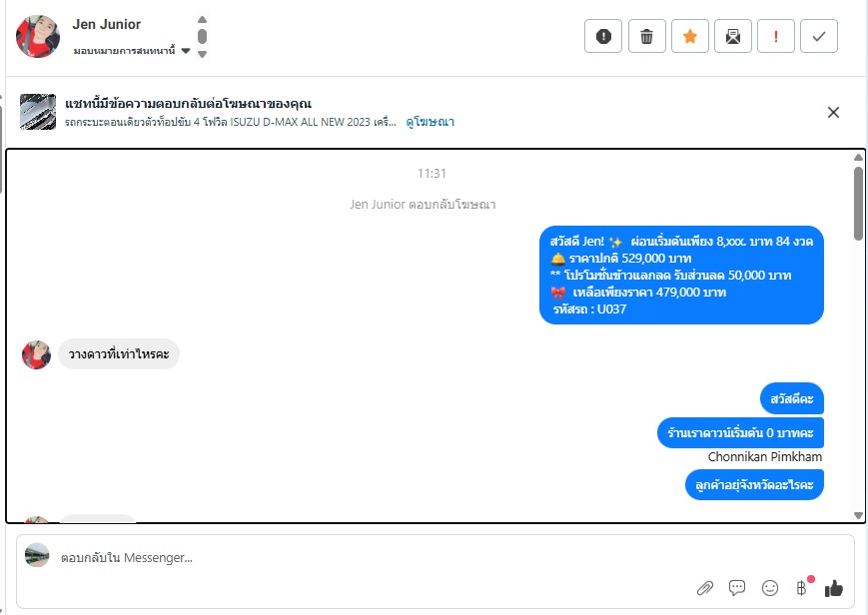Toggle the red exclamation priority flag
This screenshot has width=868, height=615.
775,37
